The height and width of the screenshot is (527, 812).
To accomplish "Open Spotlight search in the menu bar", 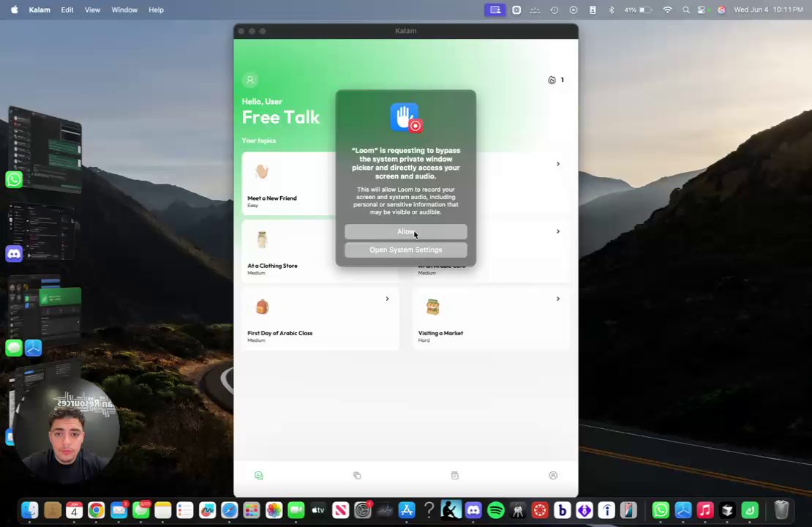I will point(685,10).
